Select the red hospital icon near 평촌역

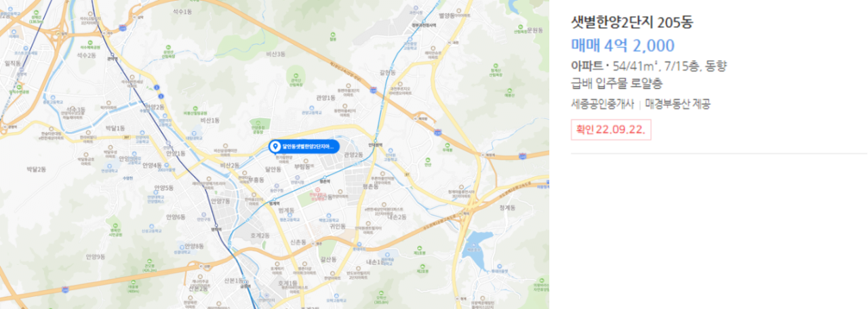tap(317, 190)
